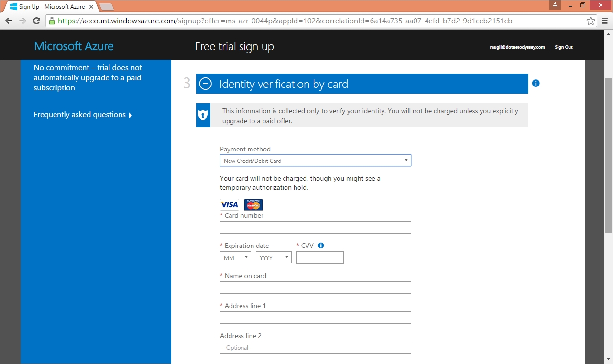Viewport: 613px width, 364px height.
Task: Reload the page with refresh icon
Action: coord(36,21)
